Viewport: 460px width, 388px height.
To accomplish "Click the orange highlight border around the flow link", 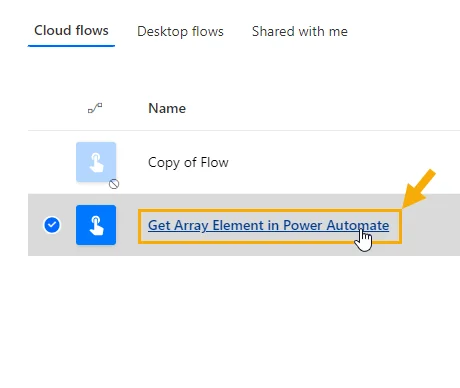I will point(270,211).
